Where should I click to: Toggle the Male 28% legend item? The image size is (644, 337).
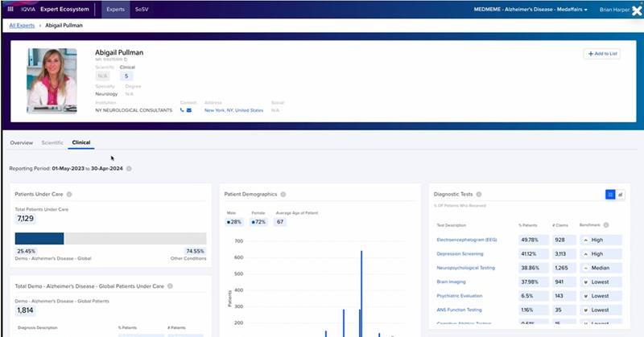[x=234, y=222]
